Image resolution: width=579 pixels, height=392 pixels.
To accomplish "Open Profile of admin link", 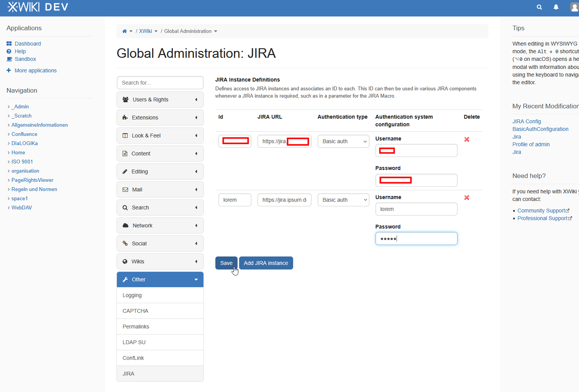I will pos(531,144).
